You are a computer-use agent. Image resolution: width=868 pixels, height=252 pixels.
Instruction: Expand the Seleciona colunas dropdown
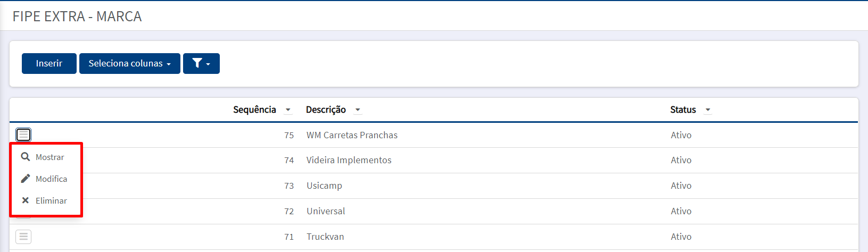pos(130,63)
